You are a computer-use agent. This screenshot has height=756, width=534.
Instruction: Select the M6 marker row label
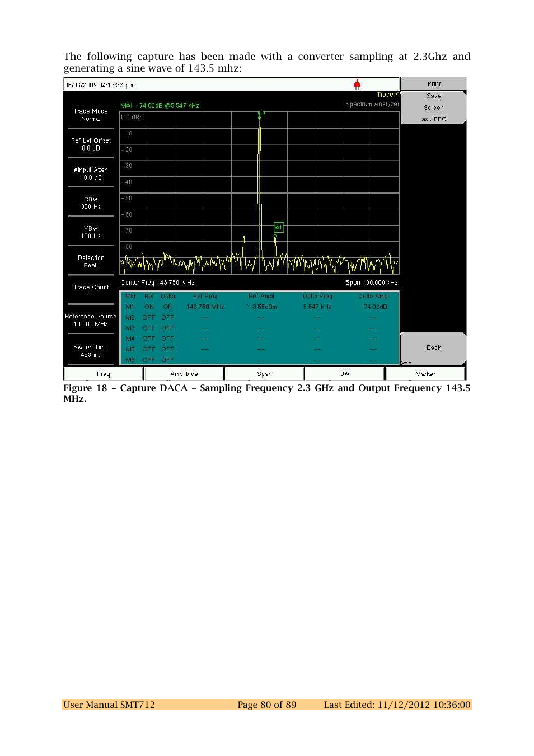point(130,360)
